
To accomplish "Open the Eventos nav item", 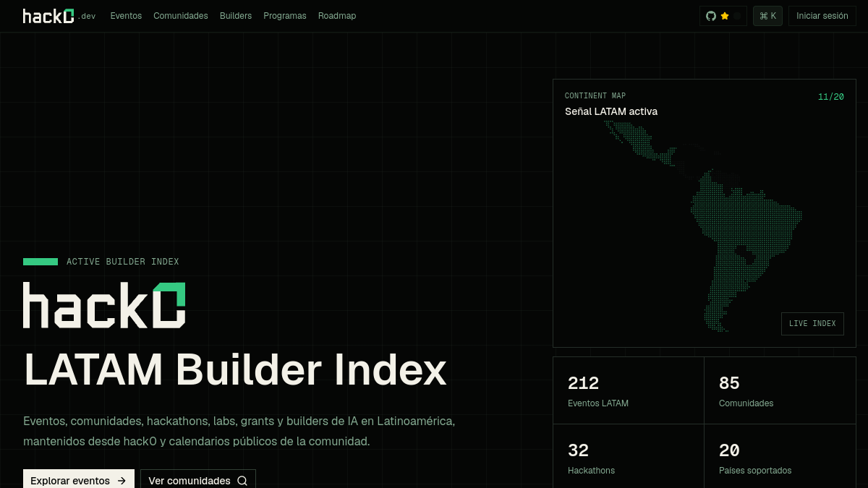I will [126, 16].
